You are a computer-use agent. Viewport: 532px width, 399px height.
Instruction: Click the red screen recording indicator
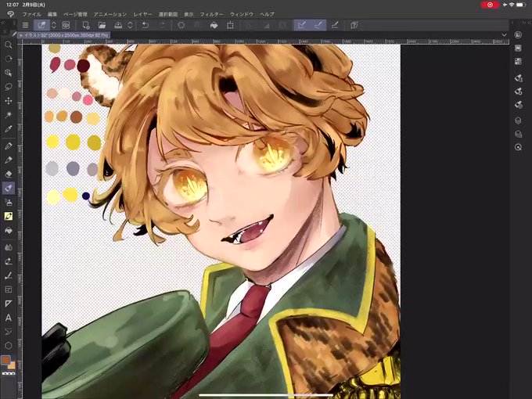coord(490,5)
